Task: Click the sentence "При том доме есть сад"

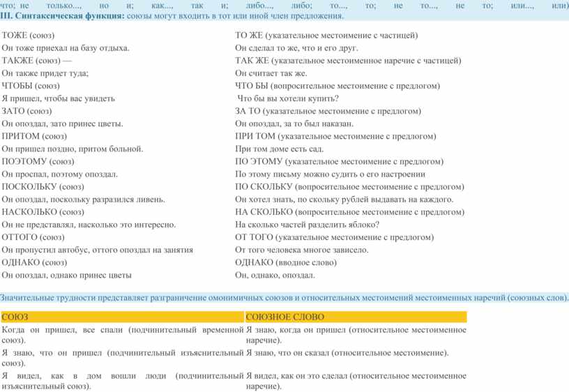Action: pyautogui.click(x=279, y=149)
